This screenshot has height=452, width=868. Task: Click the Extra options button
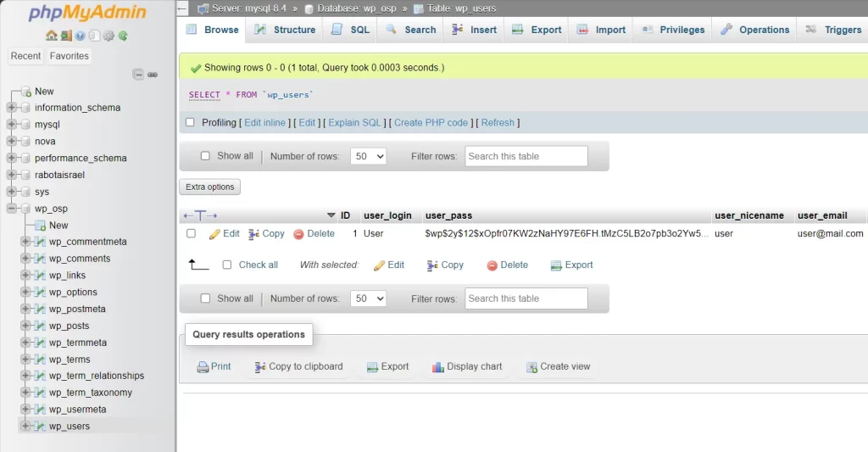[210, 187]
